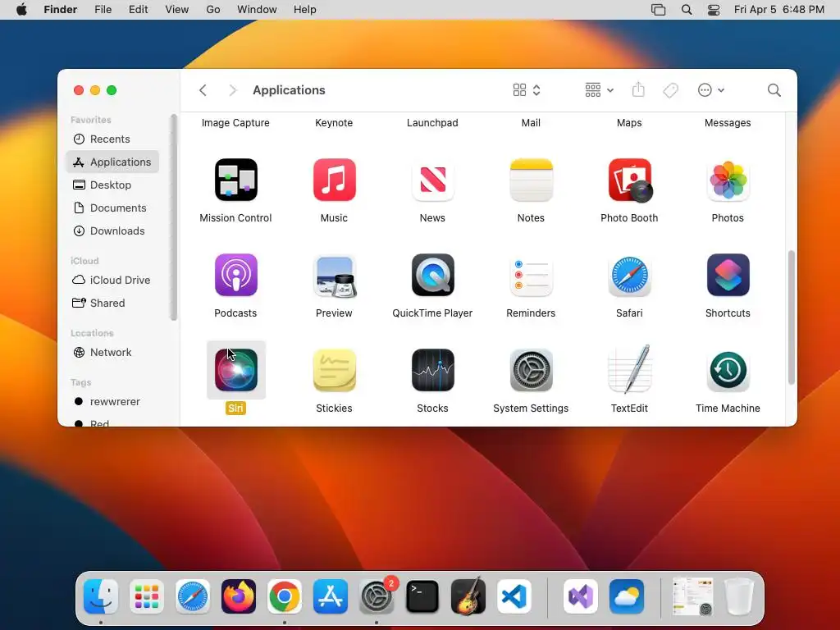Open the icon view switcher dropdown
The height and width of the screenshot is (630, 840).
click(x=527, y=90)
